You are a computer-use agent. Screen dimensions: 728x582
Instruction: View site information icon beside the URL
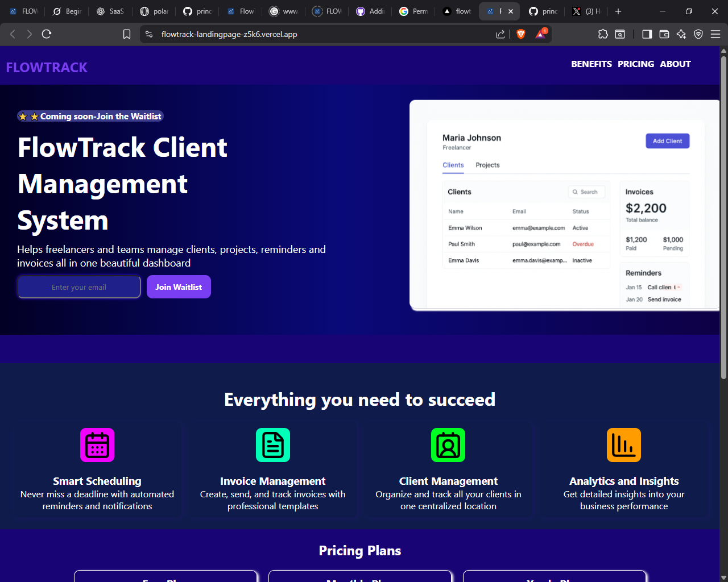(x=149, y=34)
